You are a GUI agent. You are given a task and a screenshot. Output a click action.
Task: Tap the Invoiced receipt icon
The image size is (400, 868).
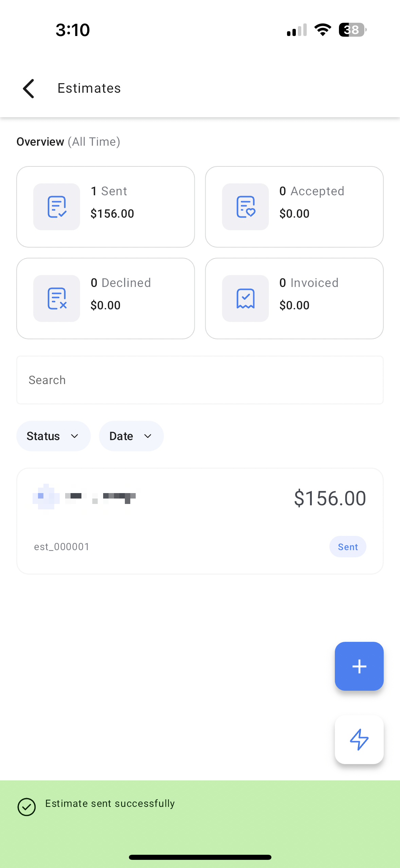245,299
